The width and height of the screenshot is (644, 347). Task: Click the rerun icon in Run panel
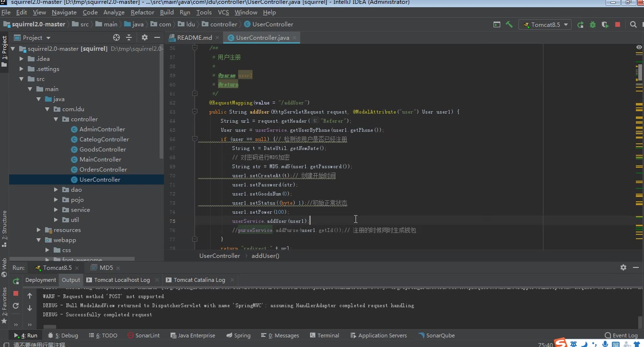pos(16,281)
